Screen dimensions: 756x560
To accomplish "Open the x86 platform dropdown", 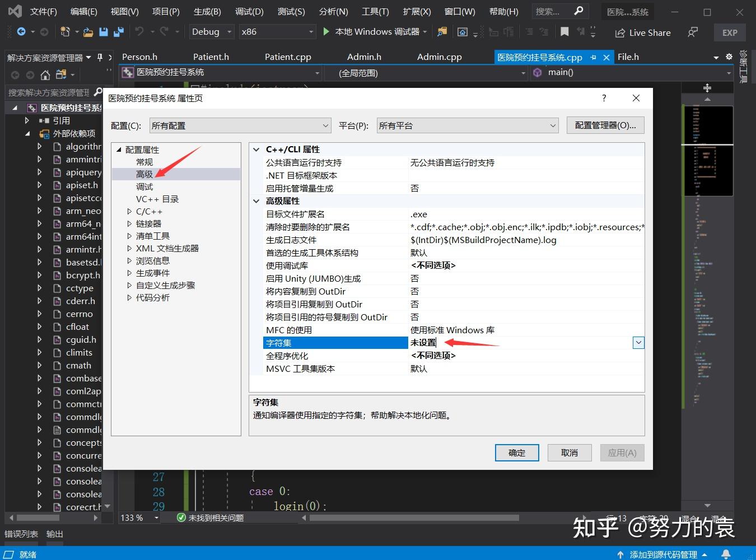I will [277, 32].
